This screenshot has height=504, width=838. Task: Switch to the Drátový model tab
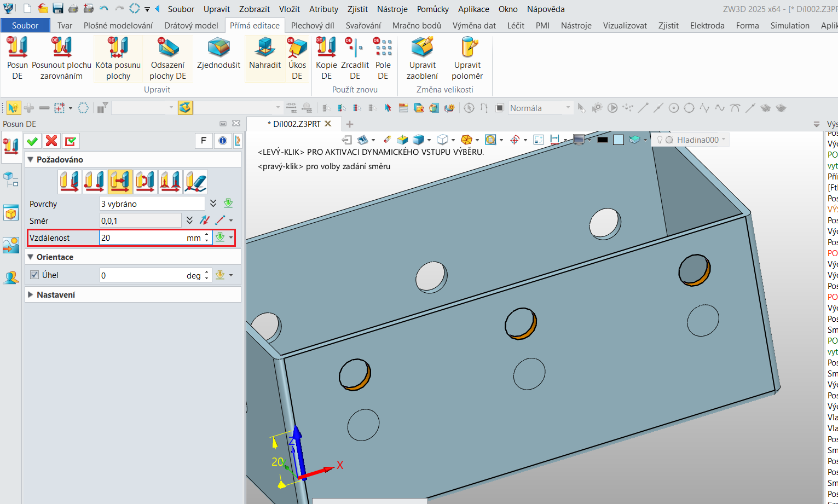191,25
